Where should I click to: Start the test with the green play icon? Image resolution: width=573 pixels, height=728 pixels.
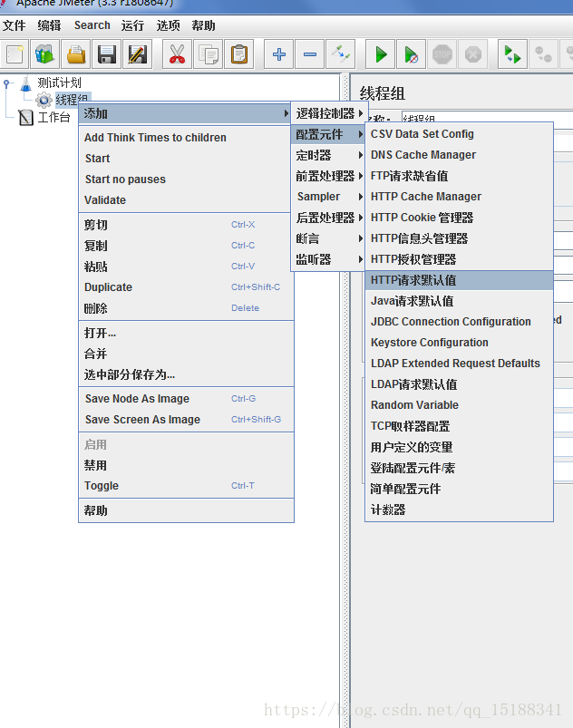tap(381, 54)
